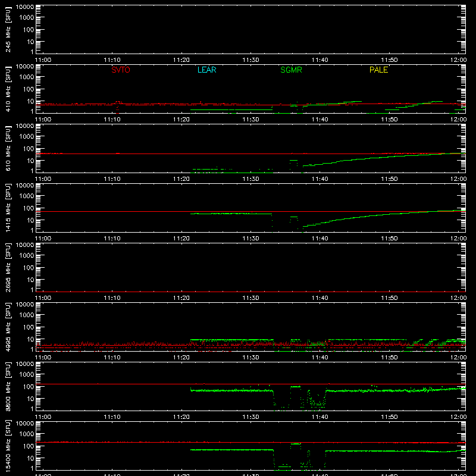Click 11:20 tick label below 610 MHz plot
Image resolution: width=476 pixels, height=476 pixels.
click(x=181, y=179)
